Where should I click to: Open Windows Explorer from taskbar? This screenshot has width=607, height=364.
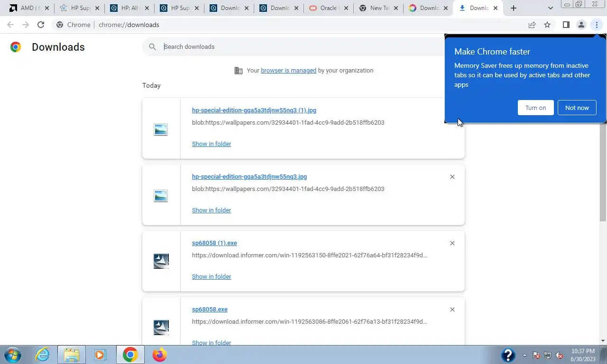(72, 355)
